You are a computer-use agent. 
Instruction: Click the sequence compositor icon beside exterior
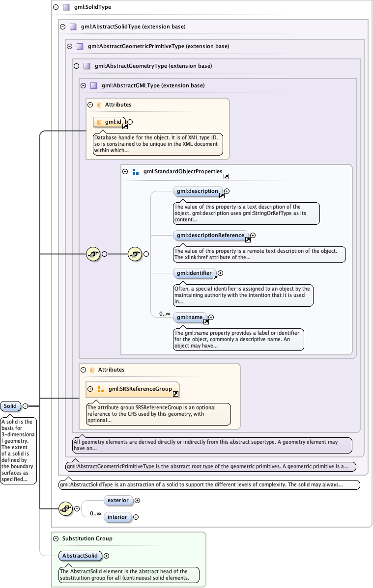pos(65,508)
